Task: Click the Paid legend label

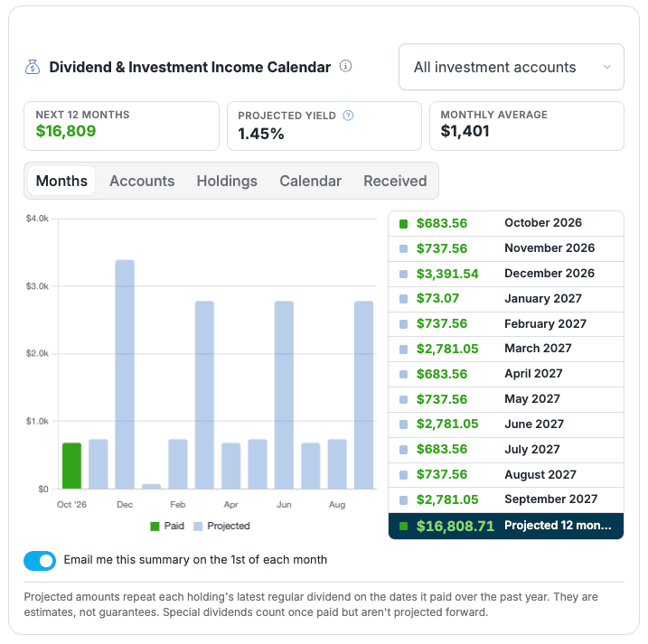Action: (x=174, y=526)
